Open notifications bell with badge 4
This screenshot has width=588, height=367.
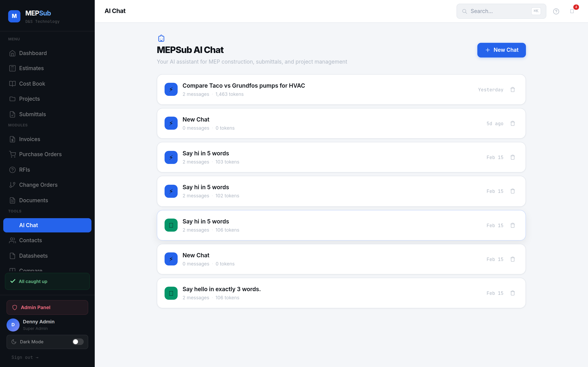click(x=572, y=11)
